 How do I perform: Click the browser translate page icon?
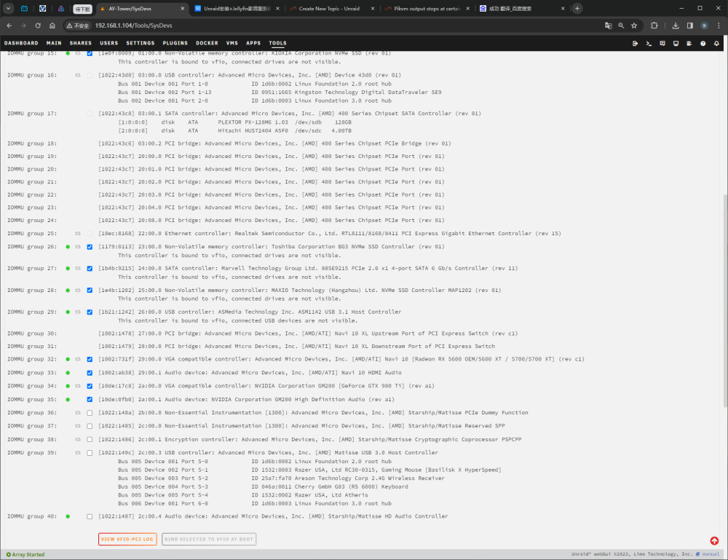click(x=608, y=25)
